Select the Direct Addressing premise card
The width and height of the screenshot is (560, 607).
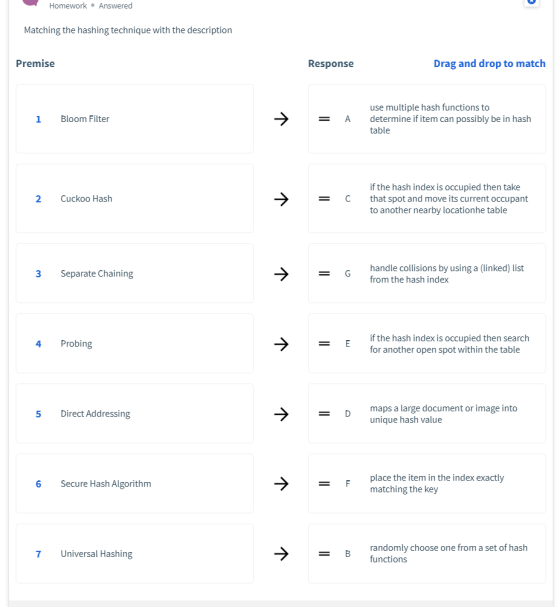[135, 413]
